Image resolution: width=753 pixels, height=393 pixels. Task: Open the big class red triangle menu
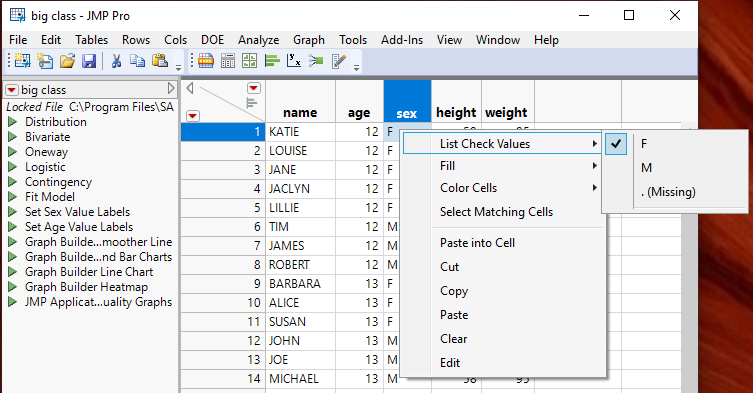[12, 90]
